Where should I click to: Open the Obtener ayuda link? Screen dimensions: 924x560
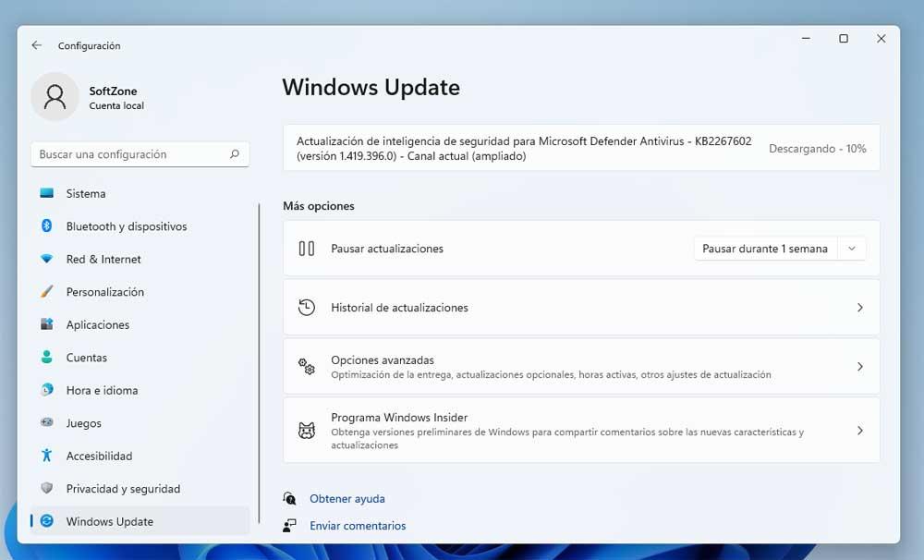click(347, 499)
